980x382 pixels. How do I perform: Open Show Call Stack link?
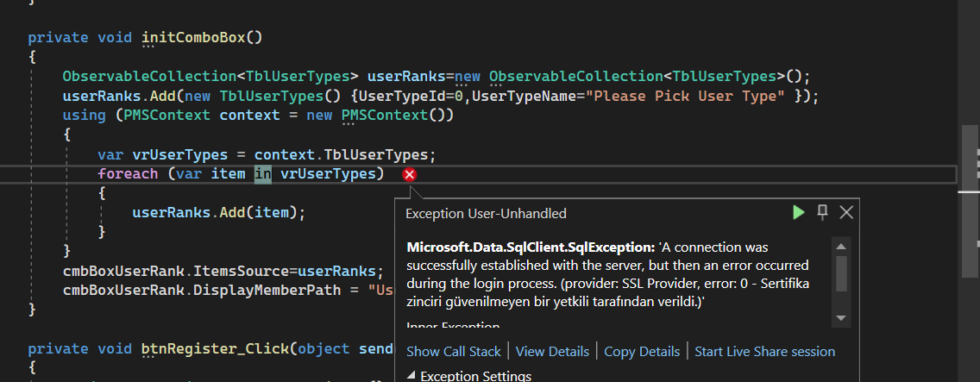[454, 351]
